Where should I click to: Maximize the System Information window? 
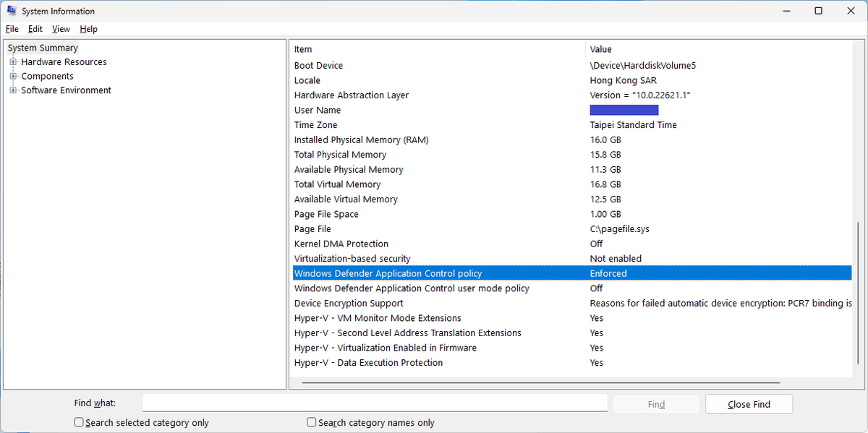coord(818,11)
